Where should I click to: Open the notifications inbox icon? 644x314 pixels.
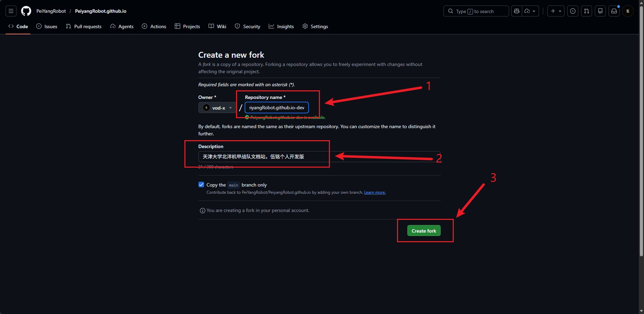pyautogui.click(x=614, y=11)
